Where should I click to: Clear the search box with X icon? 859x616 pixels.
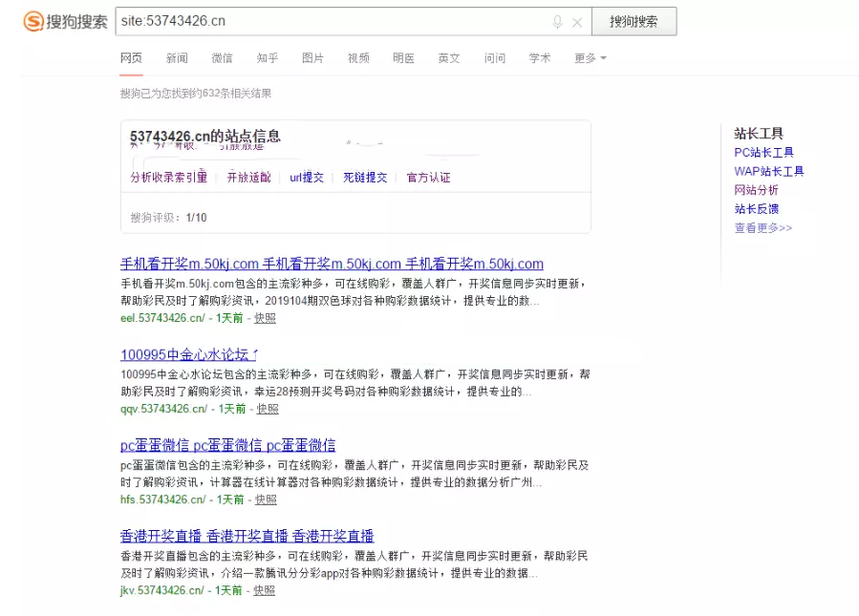[577, 23]
